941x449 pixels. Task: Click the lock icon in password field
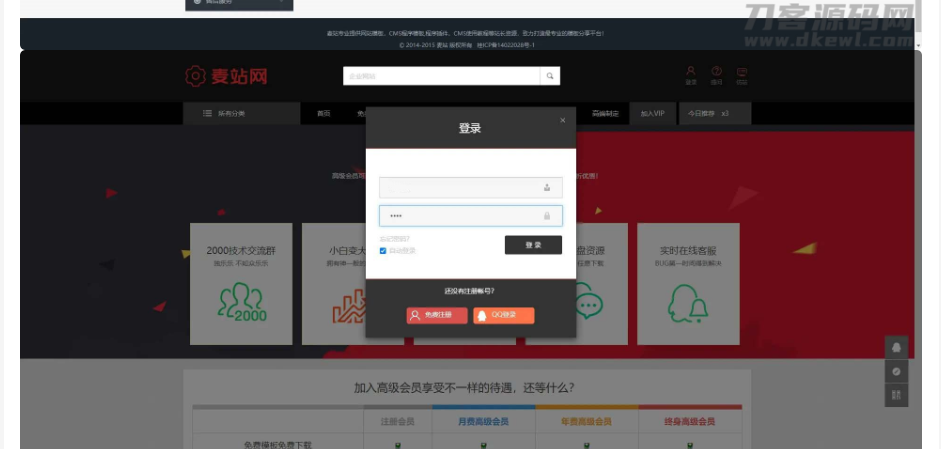point(547,216)
